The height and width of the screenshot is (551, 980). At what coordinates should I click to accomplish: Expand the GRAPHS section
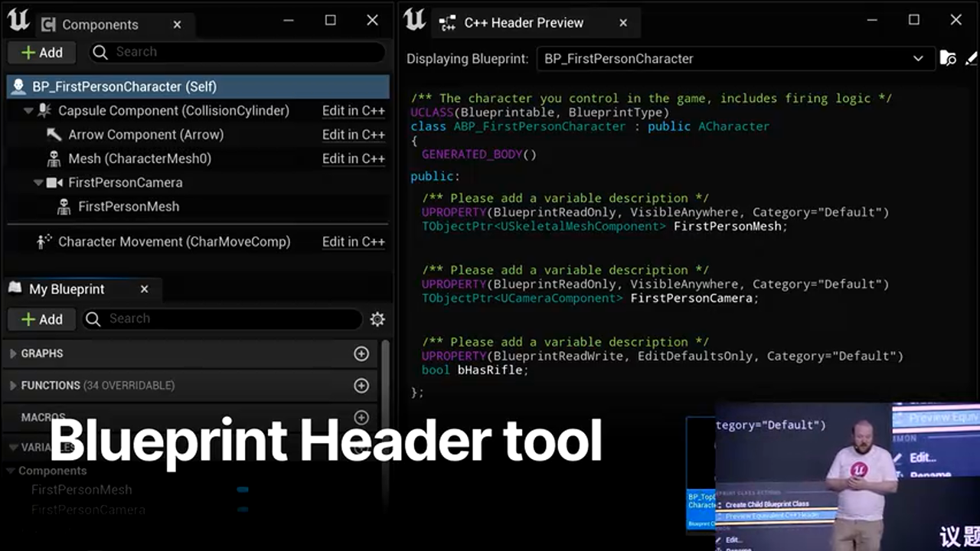[x=13, y=354]
